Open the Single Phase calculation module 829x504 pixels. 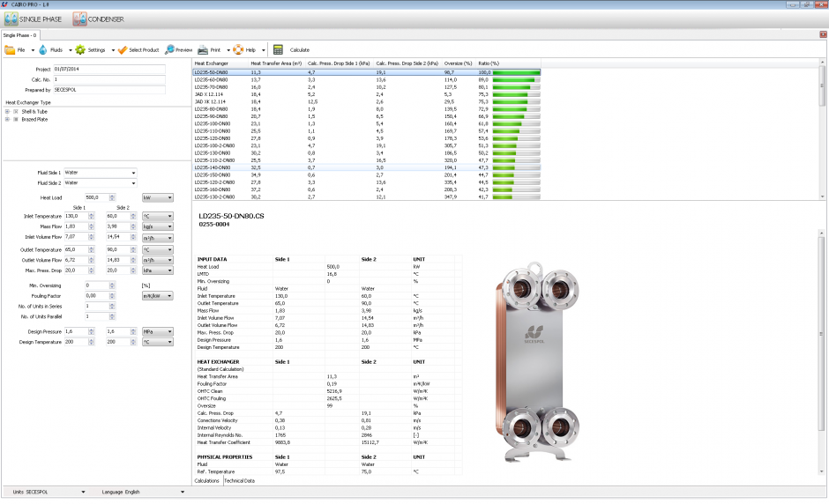pyautogui.click(x=33, y=19)
